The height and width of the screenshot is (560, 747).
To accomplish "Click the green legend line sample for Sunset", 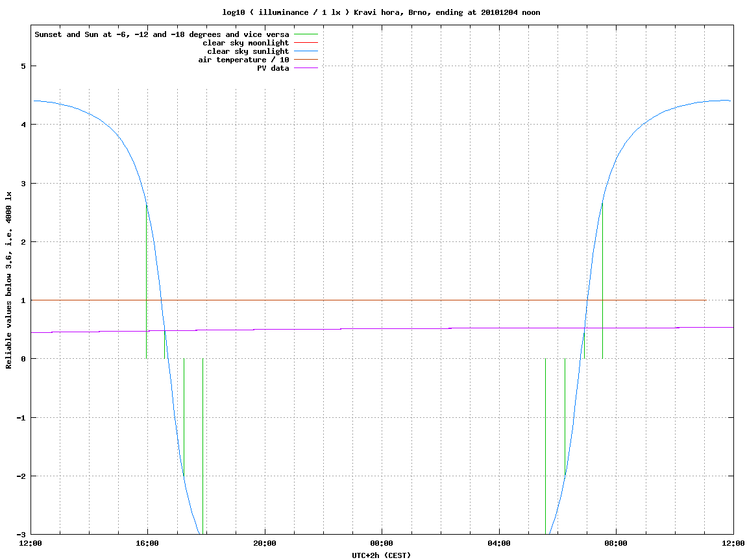I will pyautogui.click(x=306, y=34).
